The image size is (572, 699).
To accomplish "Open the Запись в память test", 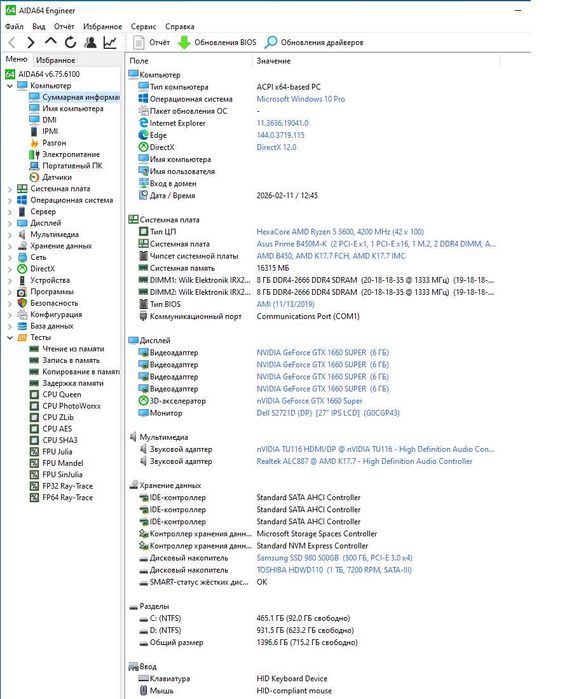I will [x=71, y=360].
